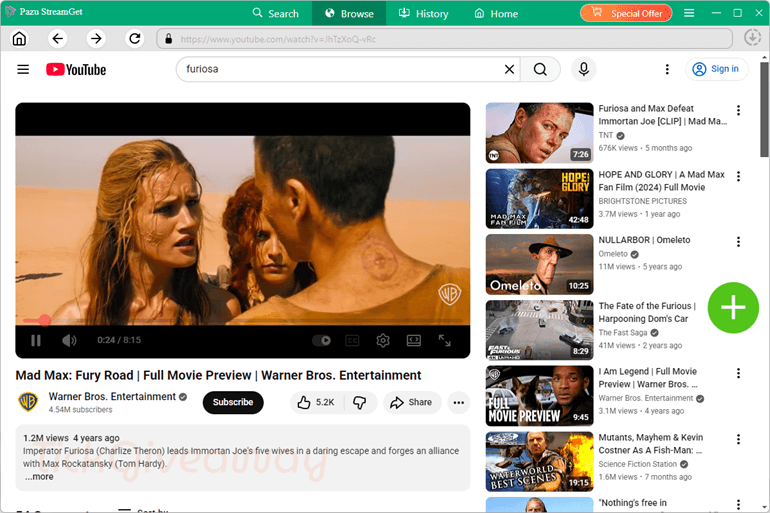Screen dimensions: 770x513
Task: Go to the Home tab
Action: point(496,13)
